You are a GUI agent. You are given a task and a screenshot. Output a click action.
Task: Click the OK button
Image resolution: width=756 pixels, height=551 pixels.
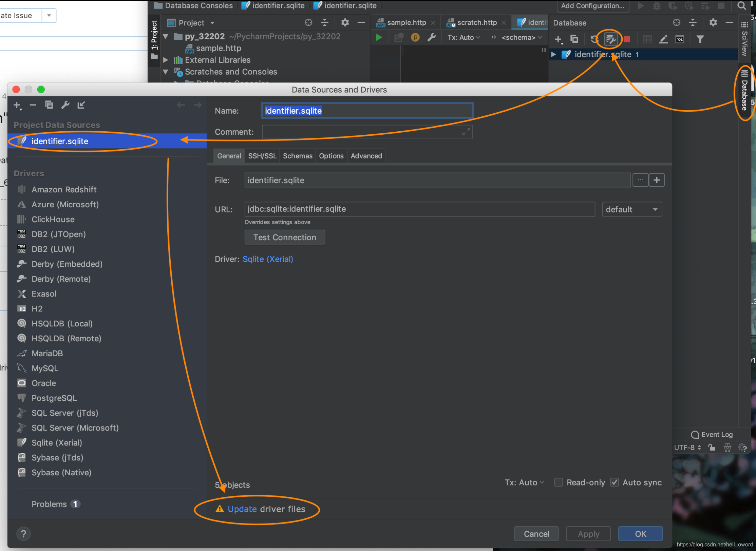pyautogui.click(x=640, y=534)
